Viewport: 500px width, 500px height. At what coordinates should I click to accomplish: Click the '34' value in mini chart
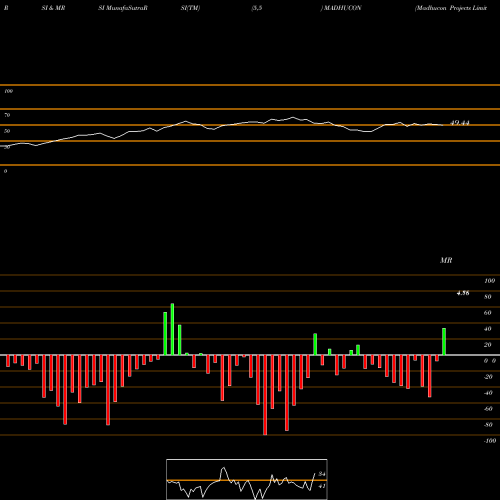pos(322,474)
